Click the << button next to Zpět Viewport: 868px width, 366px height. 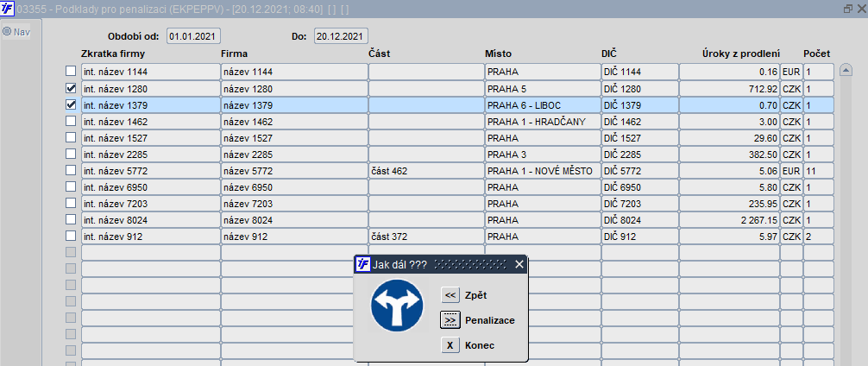pos(450,295)
